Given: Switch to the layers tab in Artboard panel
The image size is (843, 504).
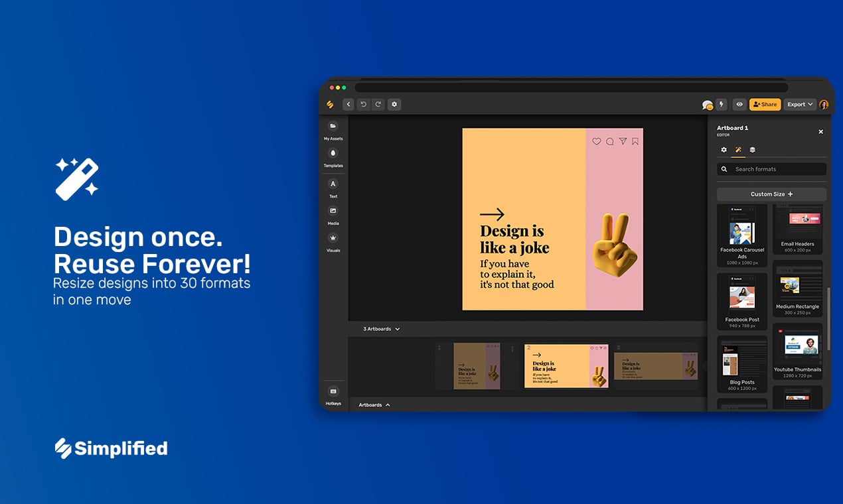Looking at the screenshot, I should pos(752,150).
